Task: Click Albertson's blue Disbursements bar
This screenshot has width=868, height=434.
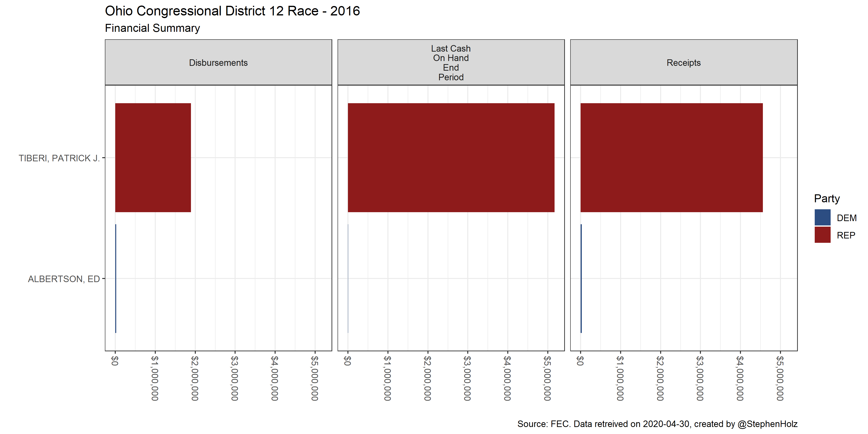Action: pyautogui.click(x=115, y=278)
